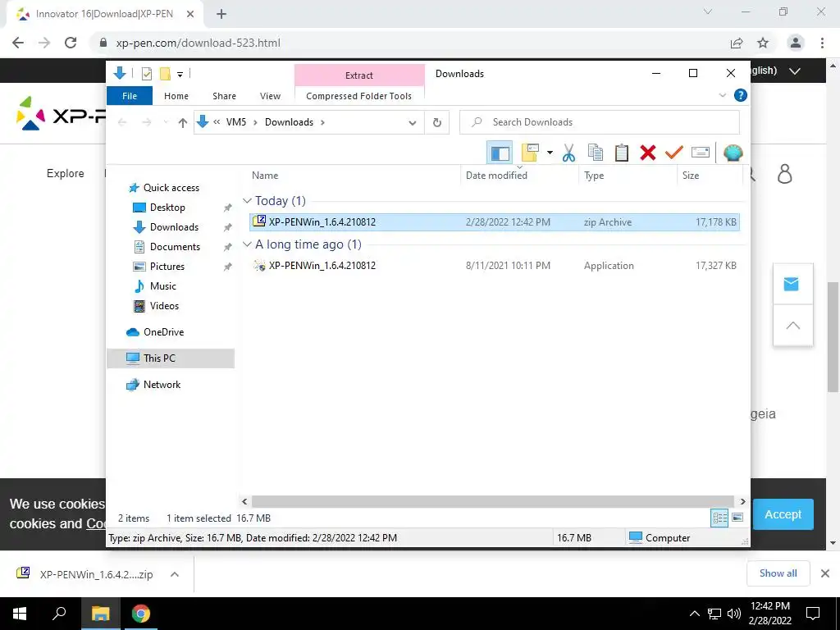Switch to the View ribbon tab
Screen dimensions: 840x630
270,96
